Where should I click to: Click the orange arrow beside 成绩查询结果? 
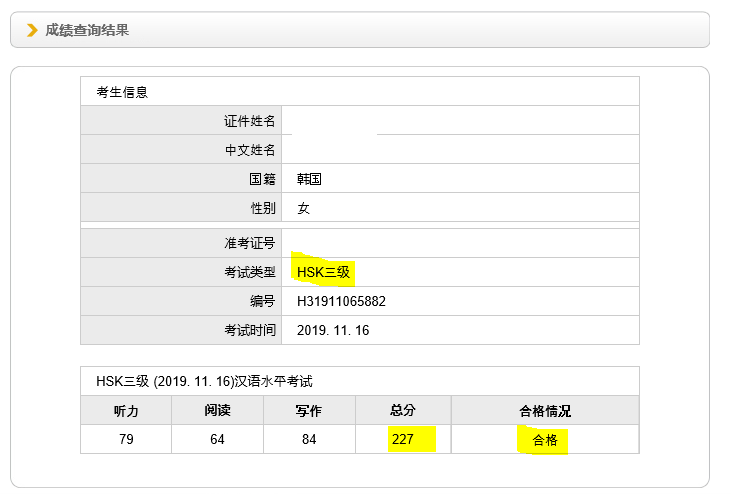pos(32,30)
